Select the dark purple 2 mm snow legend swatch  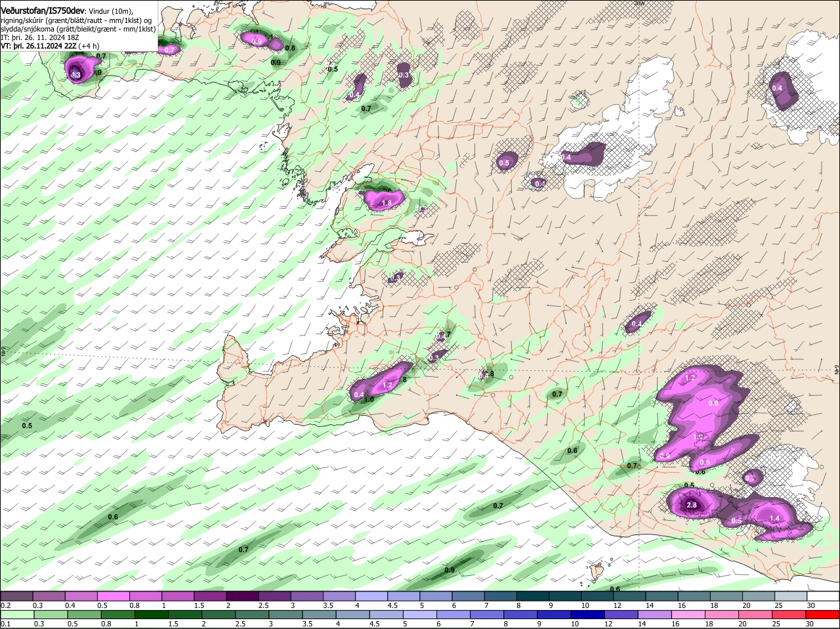(x=242, y=596)
